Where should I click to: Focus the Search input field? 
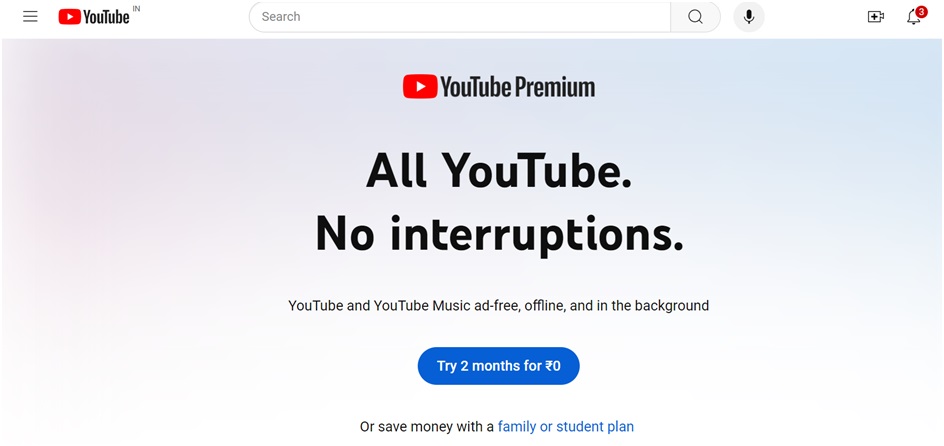coord(460,17)
